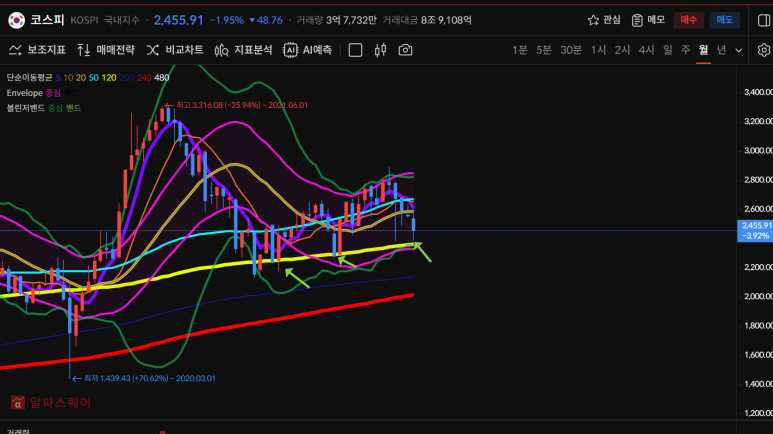Open chart settings gear icon
Image resolution: width=773 pixels, height=434 pixels.
point(764,50)
